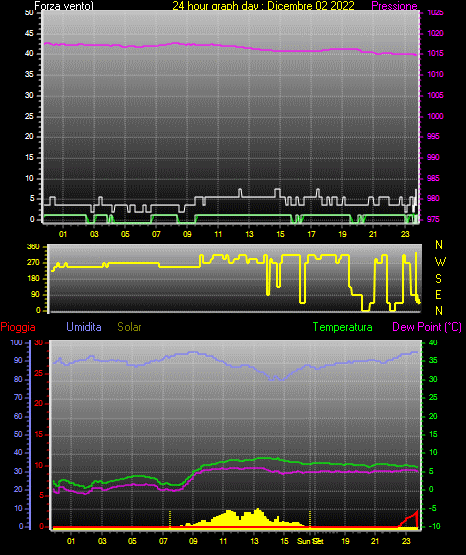Click the "70" humidity axis value
This screenshot has height=555, width=466.
tap(18, 397)
